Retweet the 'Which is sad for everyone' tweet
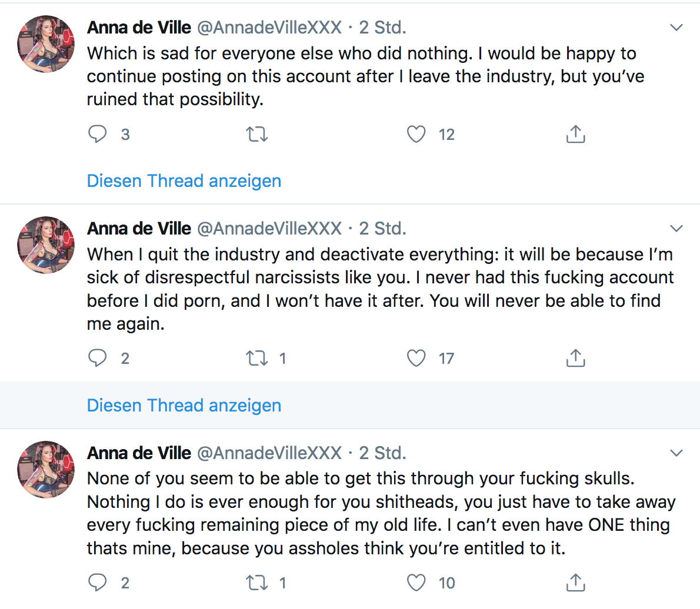 256,135
